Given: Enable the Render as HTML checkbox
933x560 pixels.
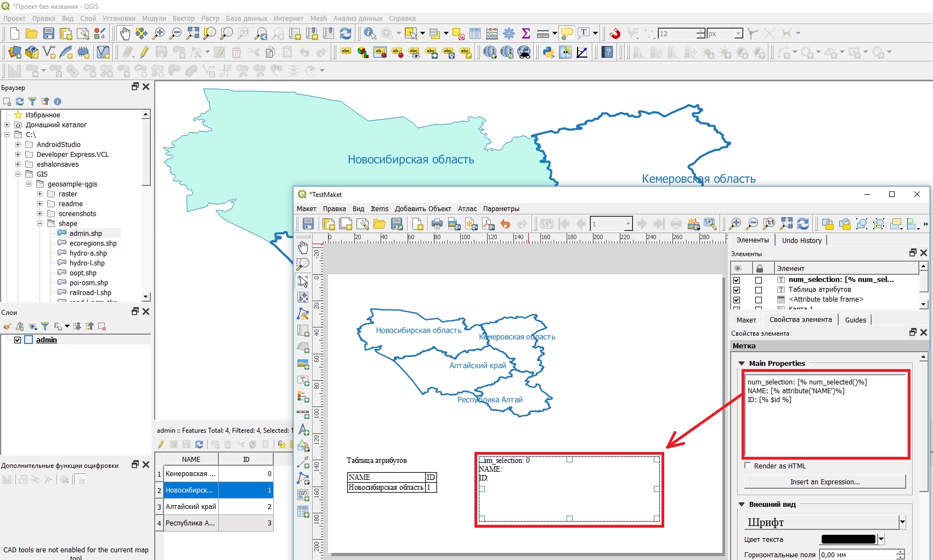Looking at the screenshot, I should click(x=748, y=466).
